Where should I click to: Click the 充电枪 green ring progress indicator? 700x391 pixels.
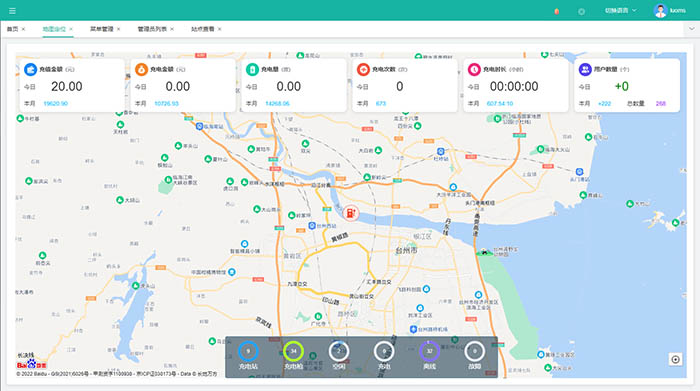tap(293, 351)
